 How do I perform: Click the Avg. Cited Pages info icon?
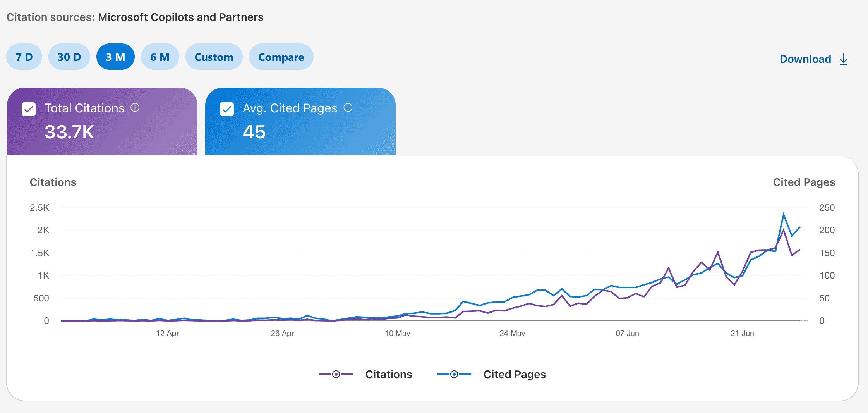348,107
